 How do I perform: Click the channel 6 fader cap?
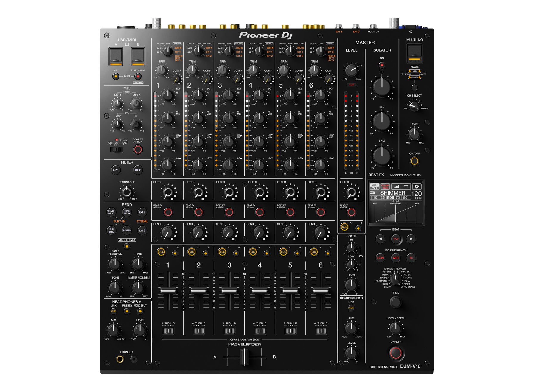321,290
